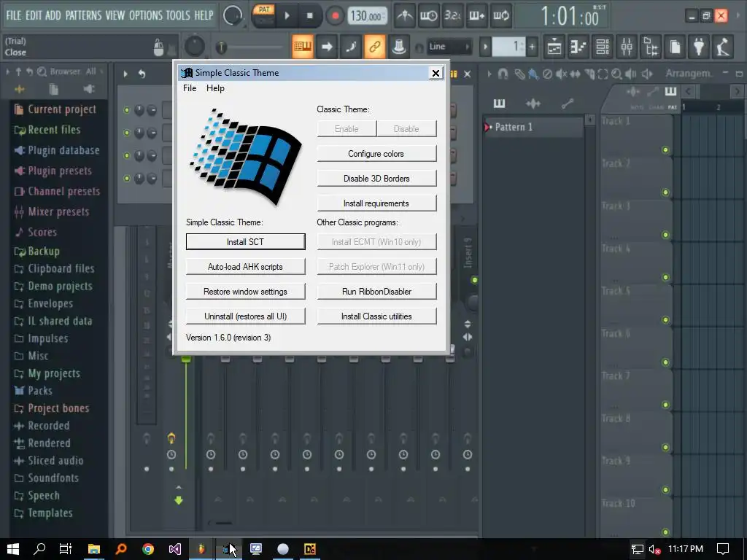Viewport: 747px width, 560px height.
Task: Toggle Track 6 mute switch in playlist
Action: pos(665,362)
